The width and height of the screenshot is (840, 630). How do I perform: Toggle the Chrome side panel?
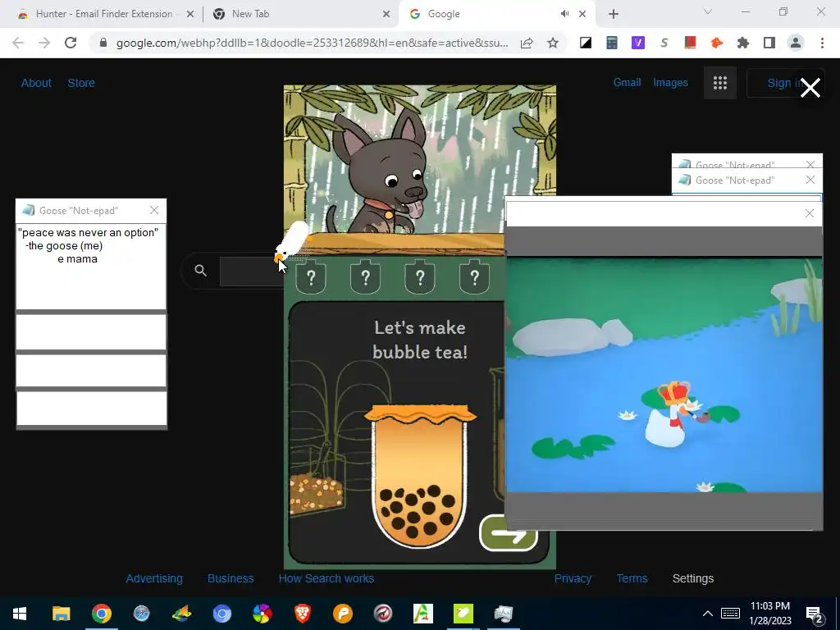coord(769,43)
